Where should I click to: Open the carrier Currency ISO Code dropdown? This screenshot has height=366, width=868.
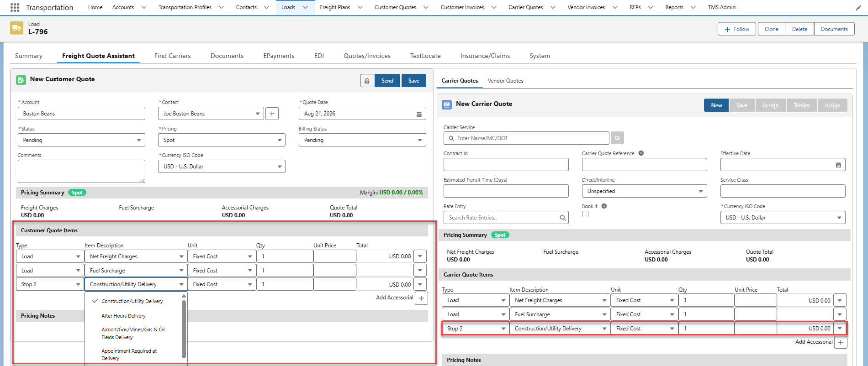tap(783, 218)
